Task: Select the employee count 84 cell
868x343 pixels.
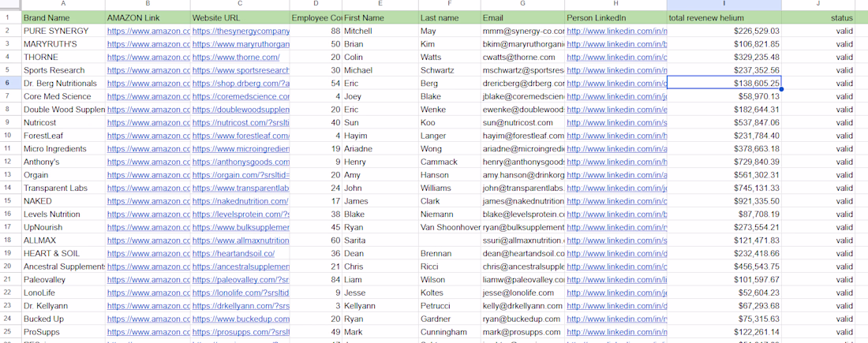Action: (x=316, y=280)
